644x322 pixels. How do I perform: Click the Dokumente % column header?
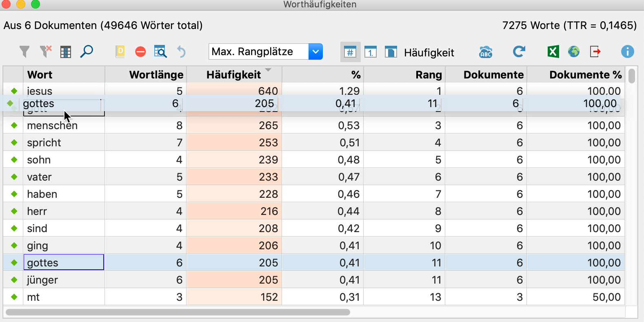click(585, 75)
